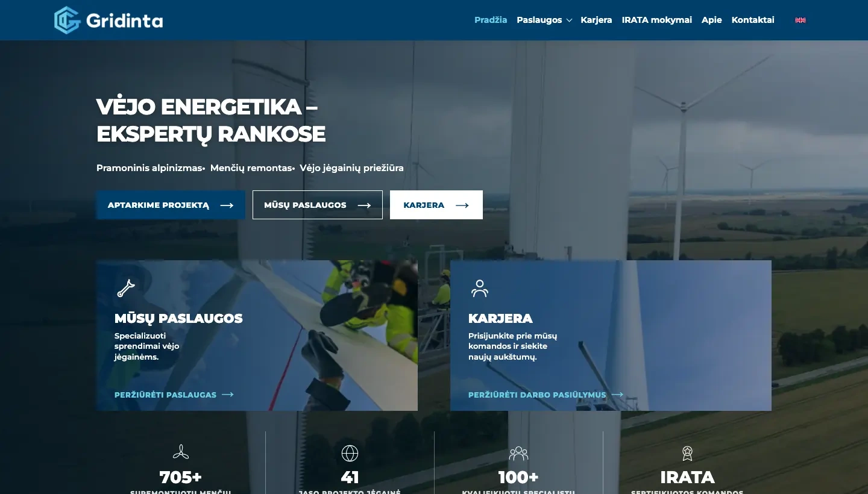The width and height of the screenshot is (868, 494).
Task: Switch language via the English flag icon
Action: (800, 20)
